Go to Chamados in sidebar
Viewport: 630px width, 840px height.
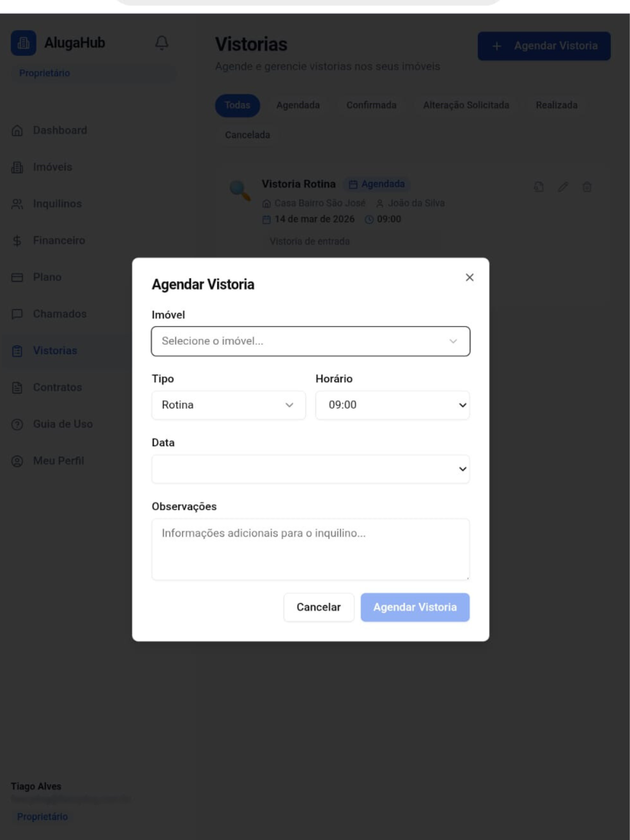pos(60,314)
